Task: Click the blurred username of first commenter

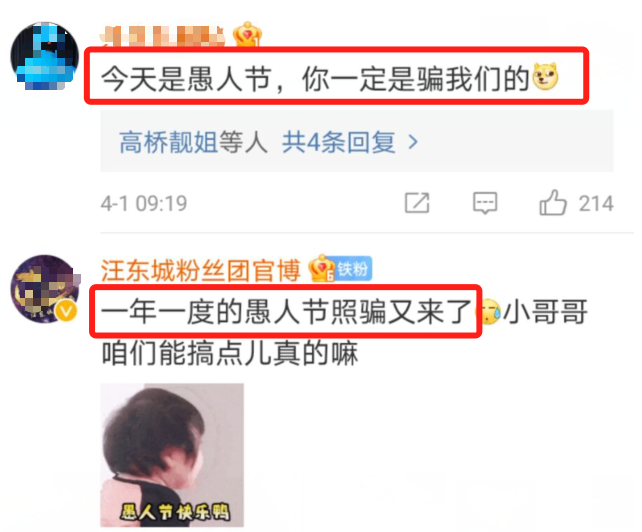Action: pyautogui.click(x=163, y=36)
